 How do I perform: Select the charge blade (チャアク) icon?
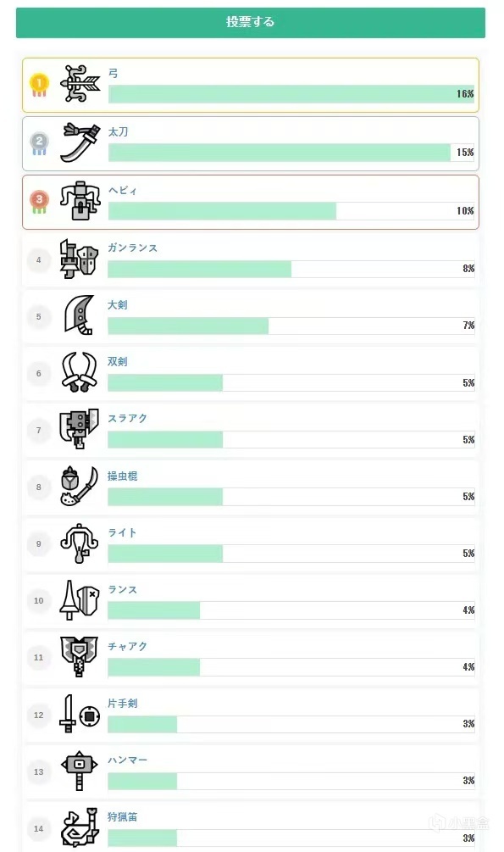click(80, 656)
